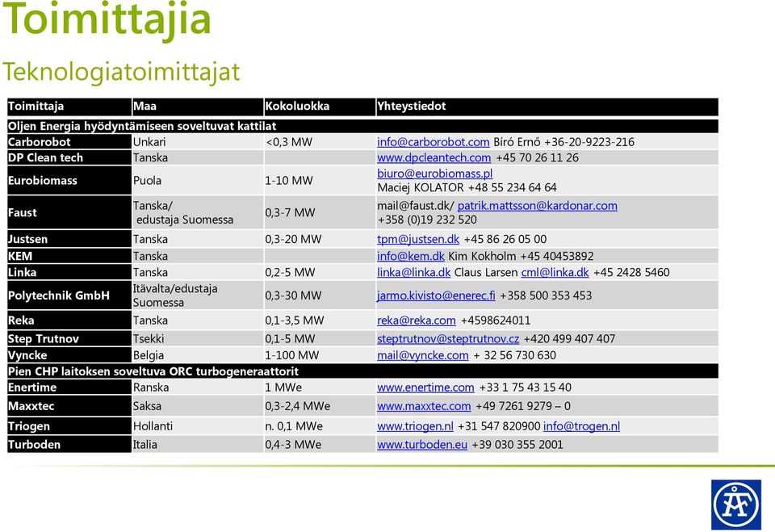This screenshot has width=775, height=532.
Task: Select the Enertime supplier name cell
Action: pos(69,387)
